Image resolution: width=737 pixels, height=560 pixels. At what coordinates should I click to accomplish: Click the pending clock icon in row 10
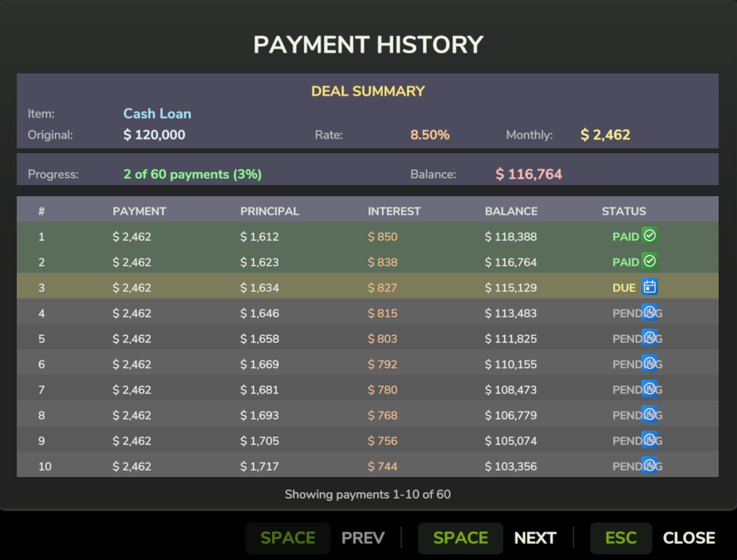(649, 466)
